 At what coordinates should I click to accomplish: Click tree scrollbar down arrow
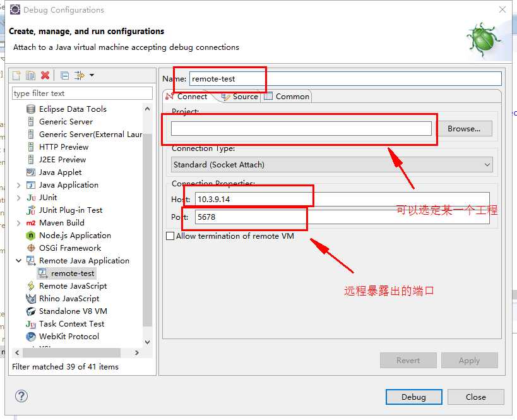[x=147, y=342]
